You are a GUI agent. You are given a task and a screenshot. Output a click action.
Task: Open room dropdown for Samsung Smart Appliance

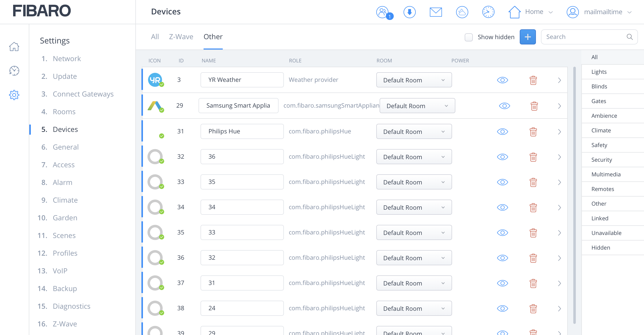point(417,106)
